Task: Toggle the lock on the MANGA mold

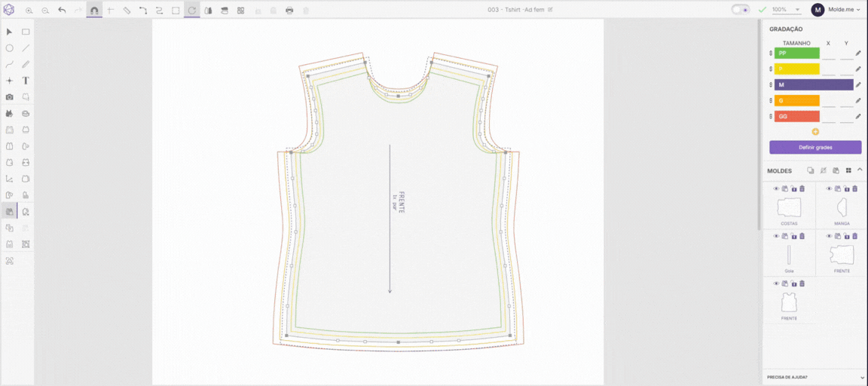Action: pyautogui.click(x=847, y=188)
